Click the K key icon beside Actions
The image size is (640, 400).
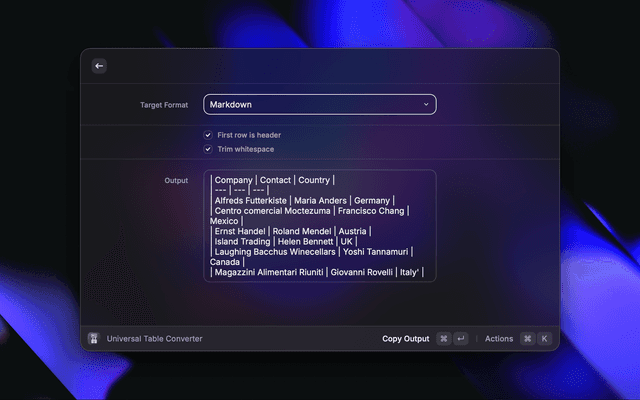click(x=544, y=339)
